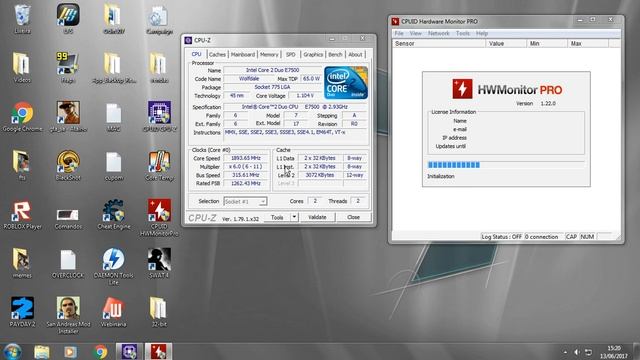Expand the arrow beside CPU-Z Tools button
Screen dimensions: 640x360
(294, 217)
